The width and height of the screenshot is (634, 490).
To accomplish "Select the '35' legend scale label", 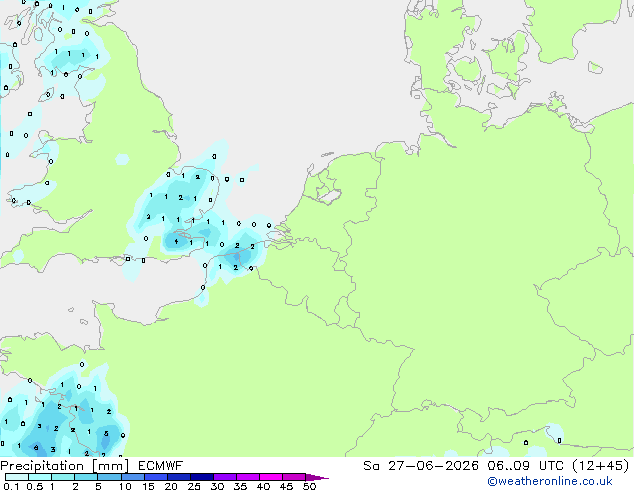I will click(x=240, y=486).
